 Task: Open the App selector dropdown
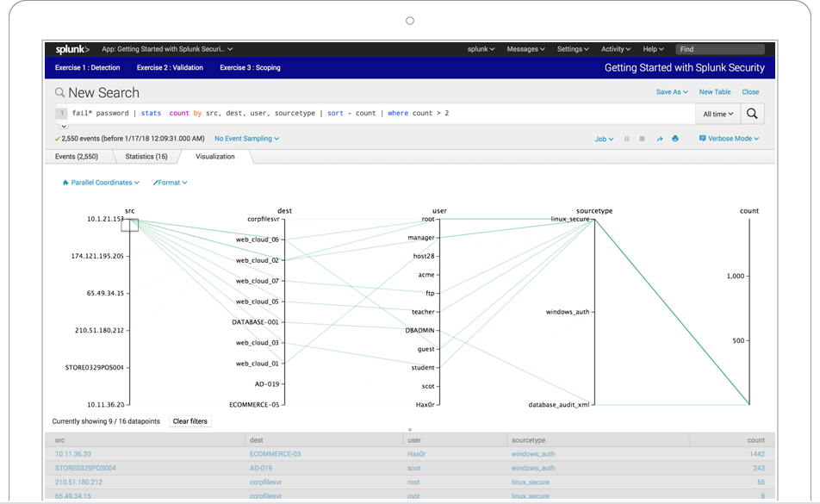pos(167,49)
